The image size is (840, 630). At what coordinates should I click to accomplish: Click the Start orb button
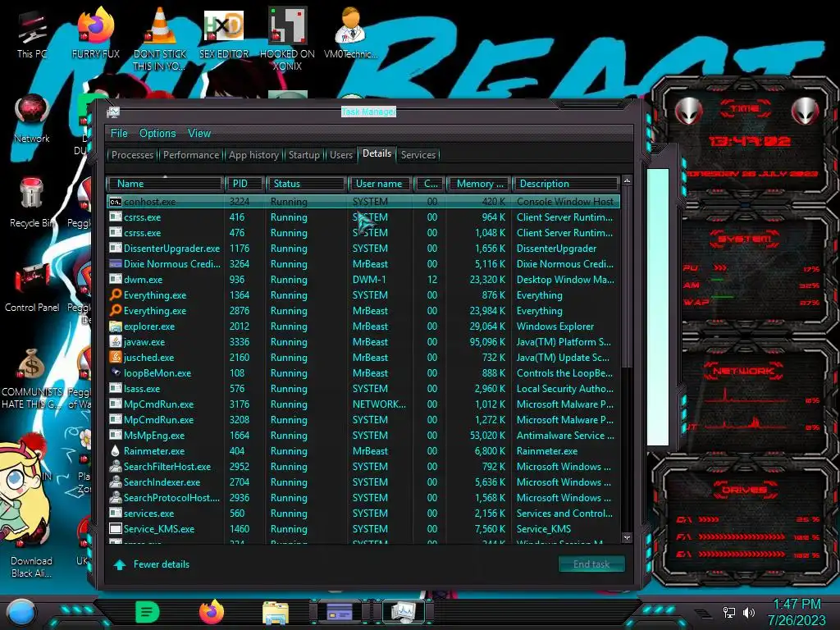(x=21, y=612)
